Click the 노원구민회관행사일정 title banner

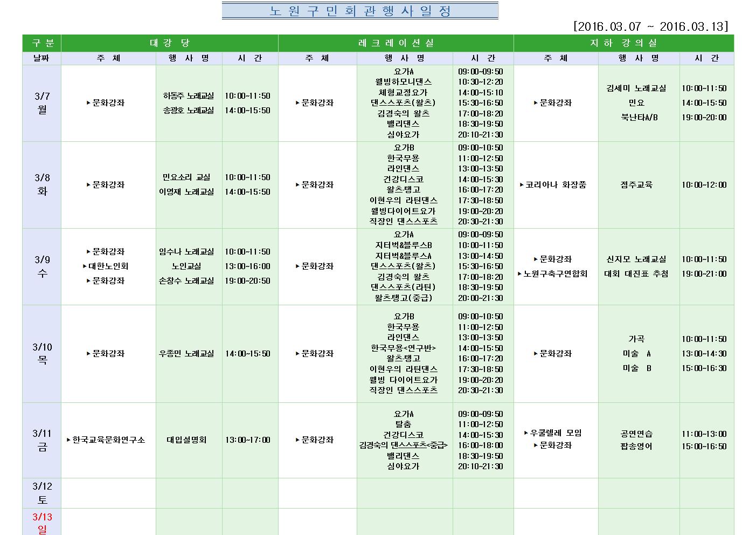(x=360, y=11)
